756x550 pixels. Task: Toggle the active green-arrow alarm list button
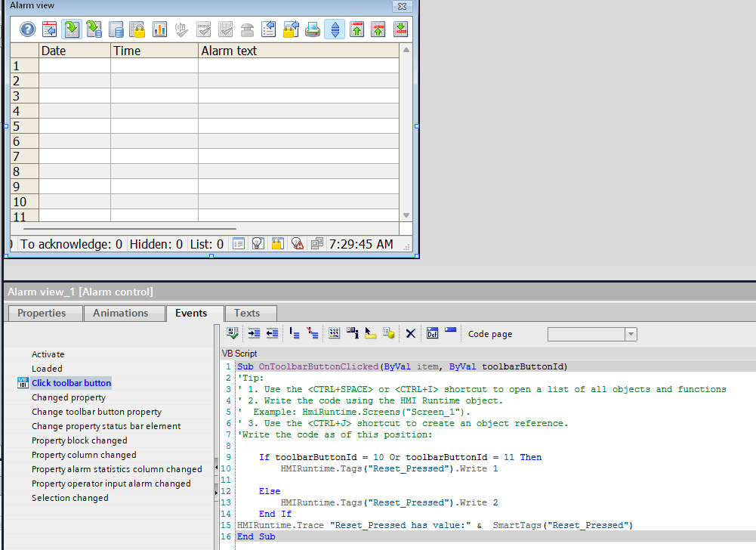[x=72, y=29]
